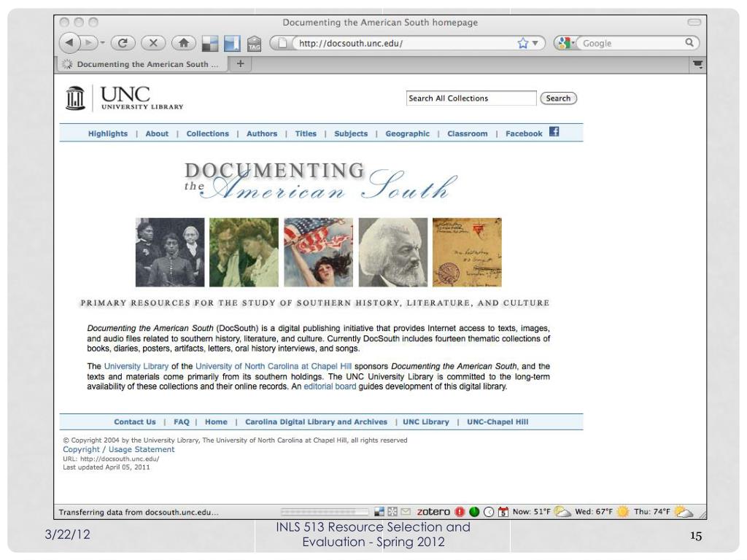Open the list all tabs dropdown
The image size is (747, 560).
pyautogui.click(x=698, y=64)
